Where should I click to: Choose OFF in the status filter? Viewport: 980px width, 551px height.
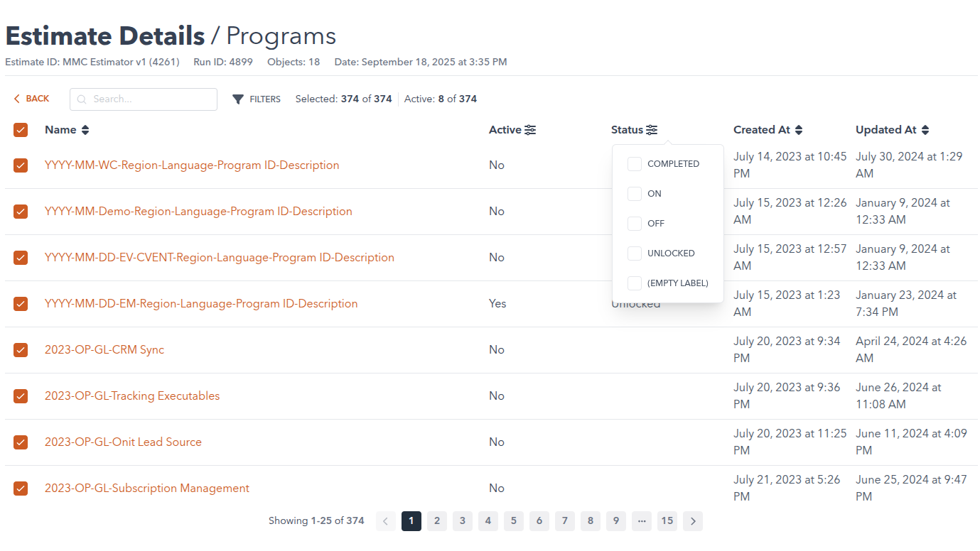(635, 224)
